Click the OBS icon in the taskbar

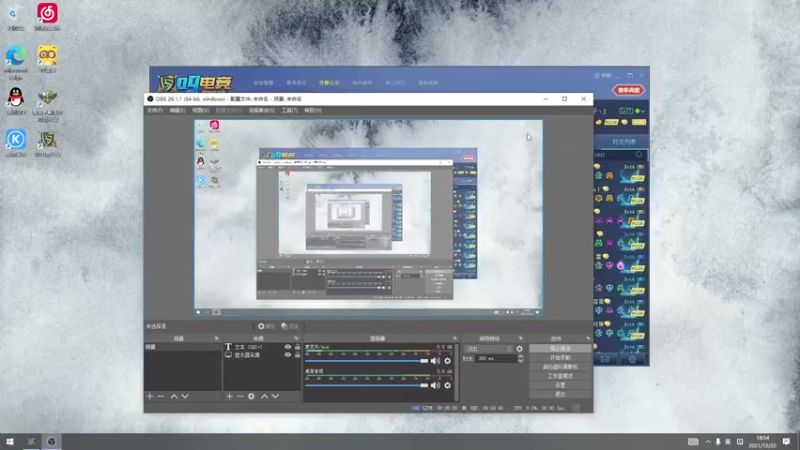pos(51,442)
